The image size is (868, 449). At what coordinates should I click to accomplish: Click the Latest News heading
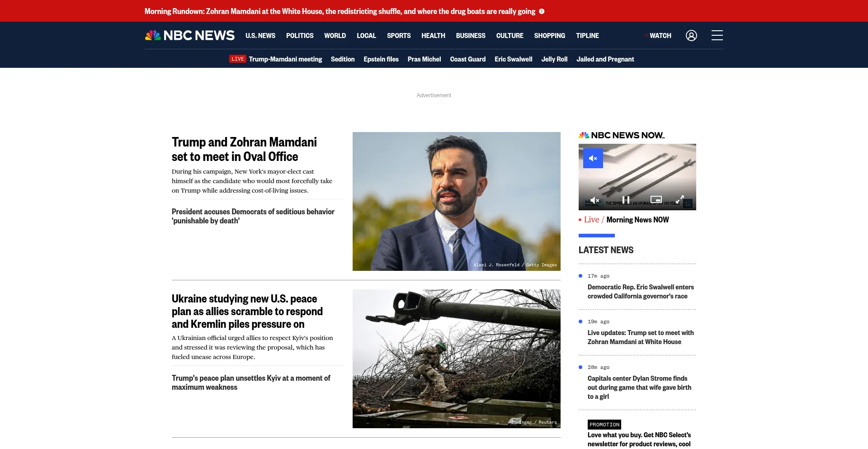[x=606, y=250]
